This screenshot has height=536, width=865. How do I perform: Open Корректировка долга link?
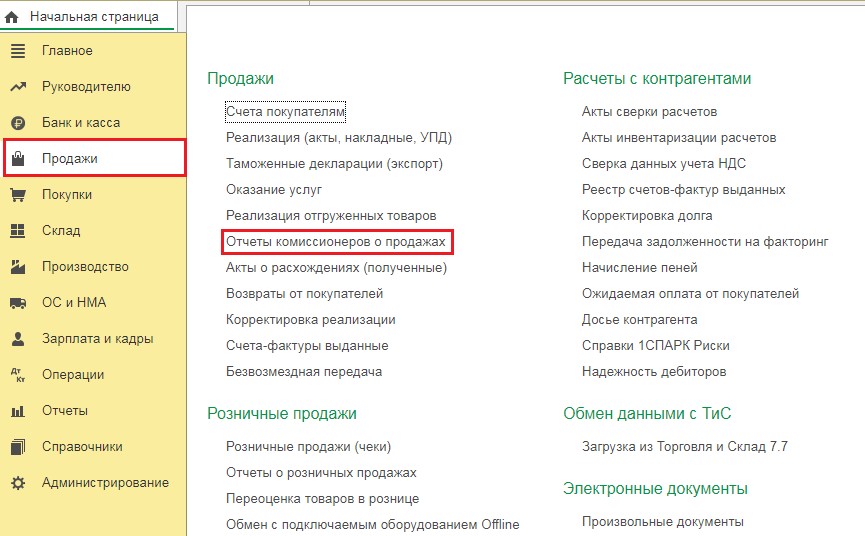pyautogui.click(x=647, y=216)
